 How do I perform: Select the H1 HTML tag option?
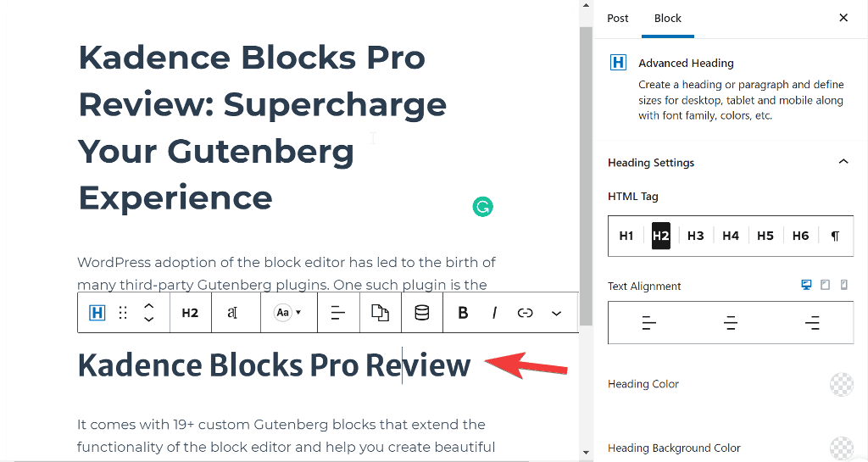(x=626, y=236)
